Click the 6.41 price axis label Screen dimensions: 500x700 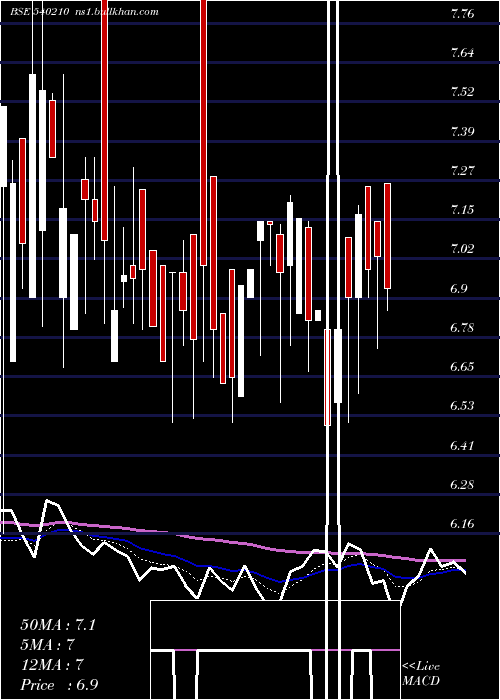click(462, 445)
